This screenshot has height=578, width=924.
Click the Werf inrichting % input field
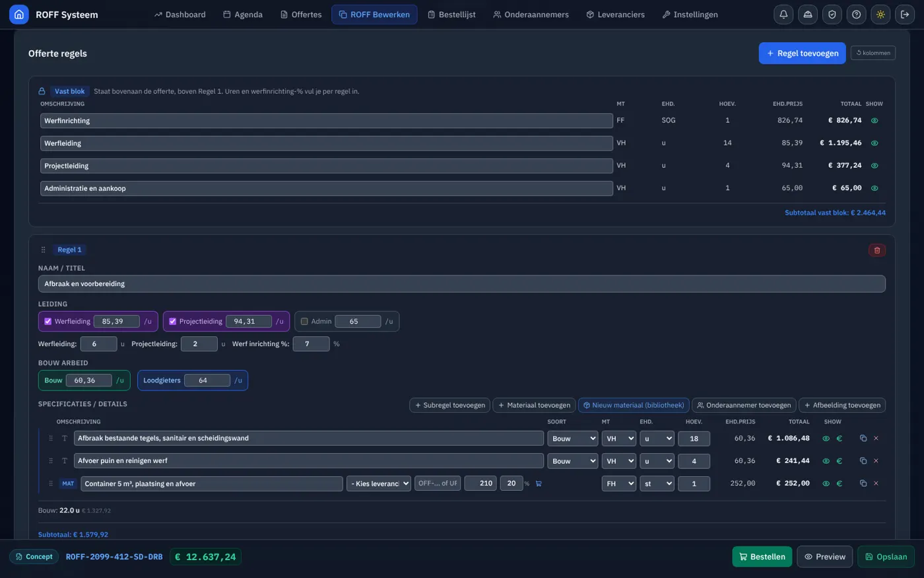tap(311, 344)
